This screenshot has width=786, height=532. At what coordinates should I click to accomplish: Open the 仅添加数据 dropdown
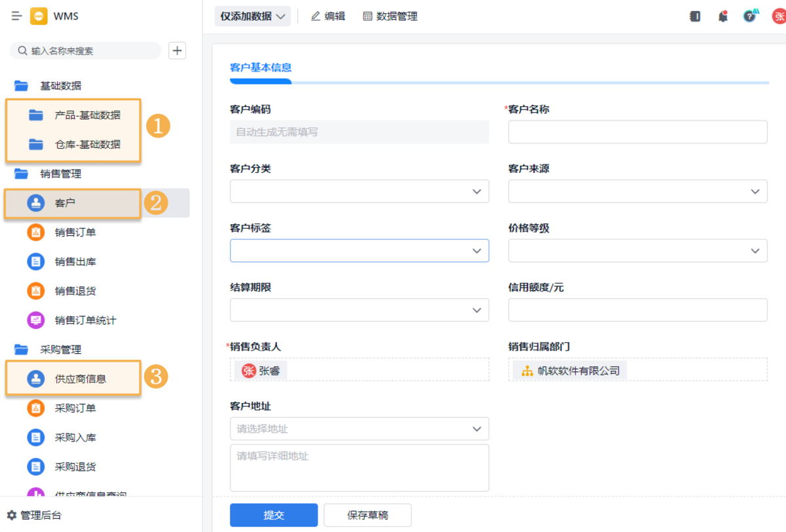coord(253,16)
